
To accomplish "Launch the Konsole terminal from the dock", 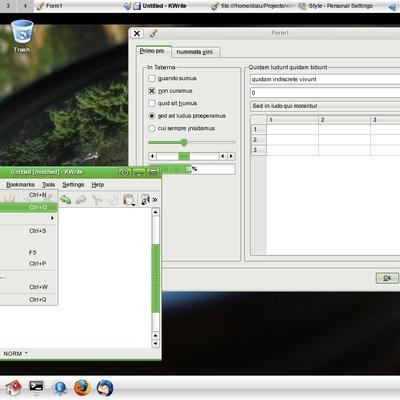I will [x=36, y=387].
